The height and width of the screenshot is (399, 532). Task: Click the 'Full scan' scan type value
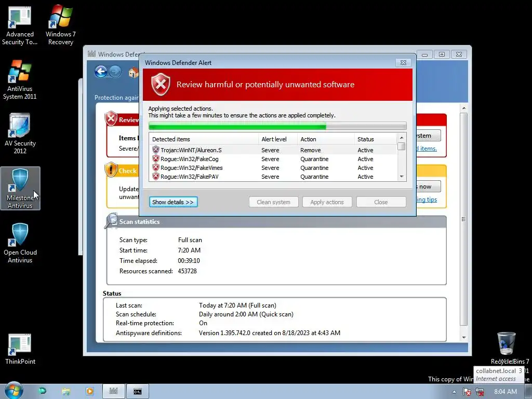(x=190, y=240)
